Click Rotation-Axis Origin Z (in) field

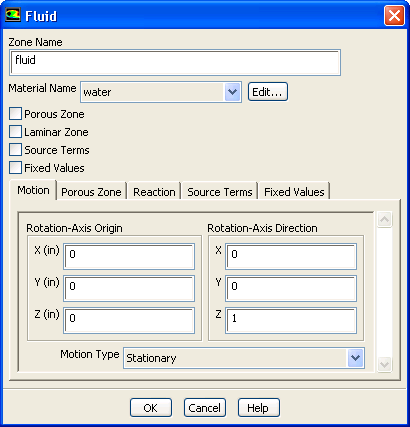129,320
